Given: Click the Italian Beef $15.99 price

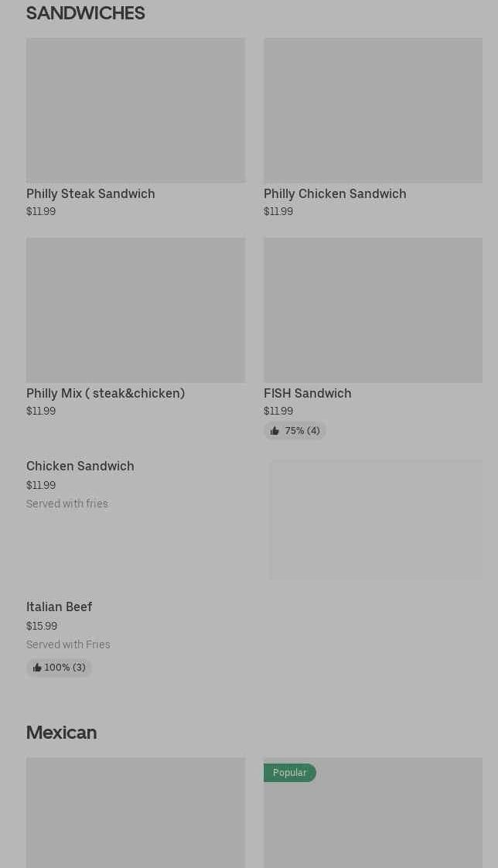Looking at the screenshot, I should [x=42, y=626].
